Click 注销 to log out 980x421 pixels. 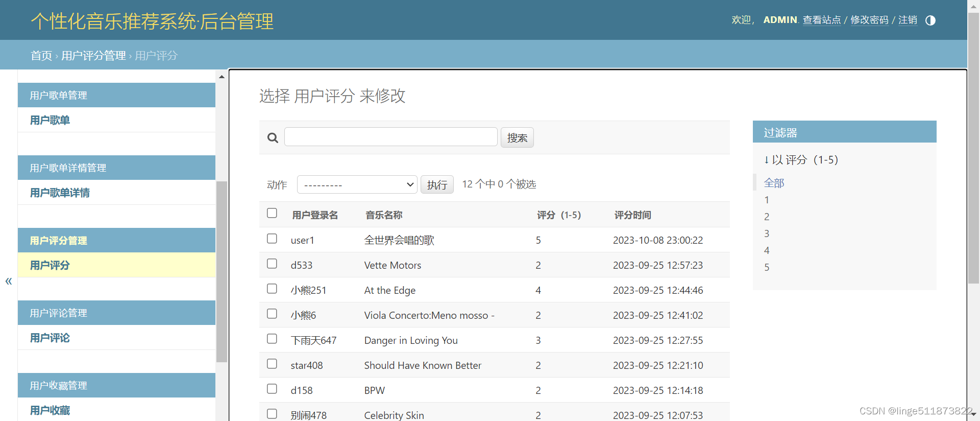(x=908, y=20)
